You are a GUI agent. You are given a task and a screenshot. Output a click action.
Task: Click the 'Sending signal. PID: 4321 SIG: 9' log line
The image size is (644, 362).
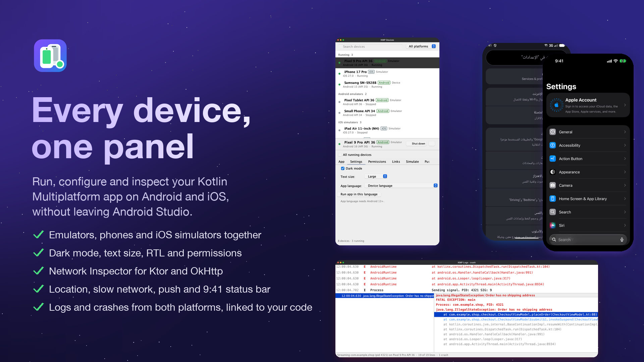click(462, 290)
